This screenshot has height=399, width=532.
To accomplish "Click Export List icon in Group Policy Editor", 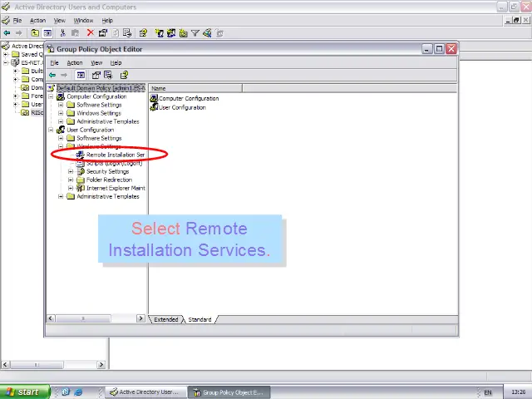I will 108,75.
